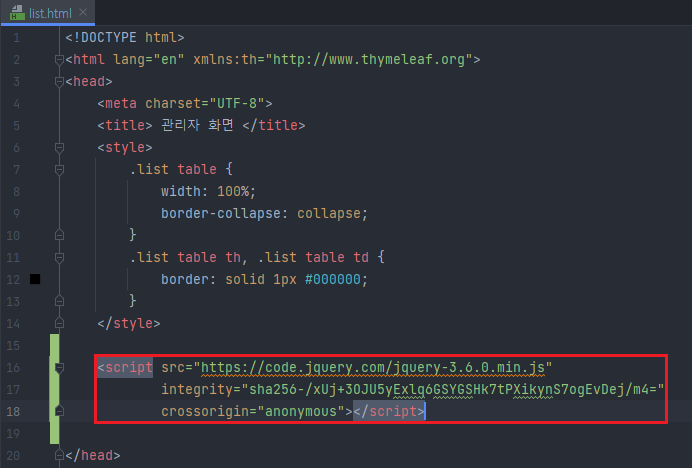This screenshot has width=692, height=468.
Task: Click the closing head fold marker on line 20
Action: coord(59,455)
